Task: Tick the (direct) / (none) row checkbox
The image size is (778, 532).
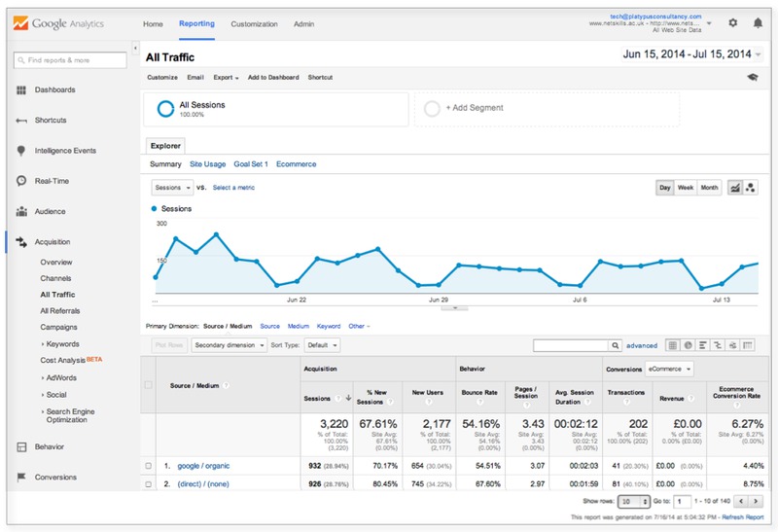Action: [149, 484]
